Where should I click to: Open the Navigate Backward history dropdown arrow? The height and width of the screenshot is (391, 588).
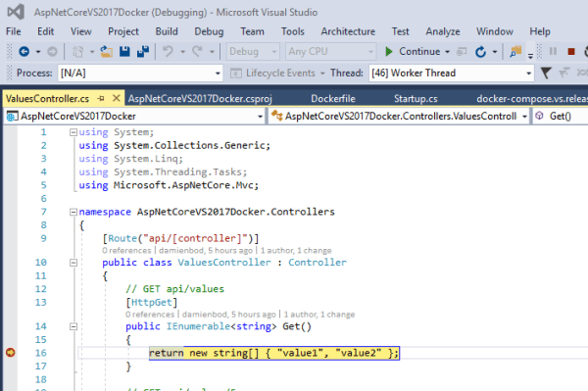(x=38, y=52)
